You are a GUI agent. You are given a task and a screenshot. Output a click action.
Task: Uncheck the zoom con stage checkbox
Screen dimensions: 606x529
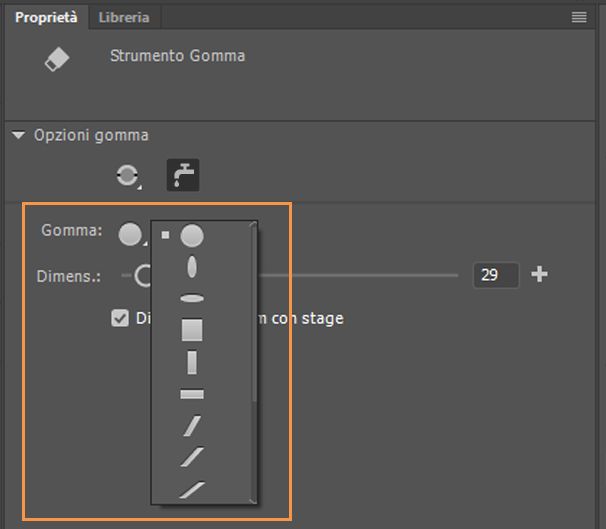pos(120,318)
